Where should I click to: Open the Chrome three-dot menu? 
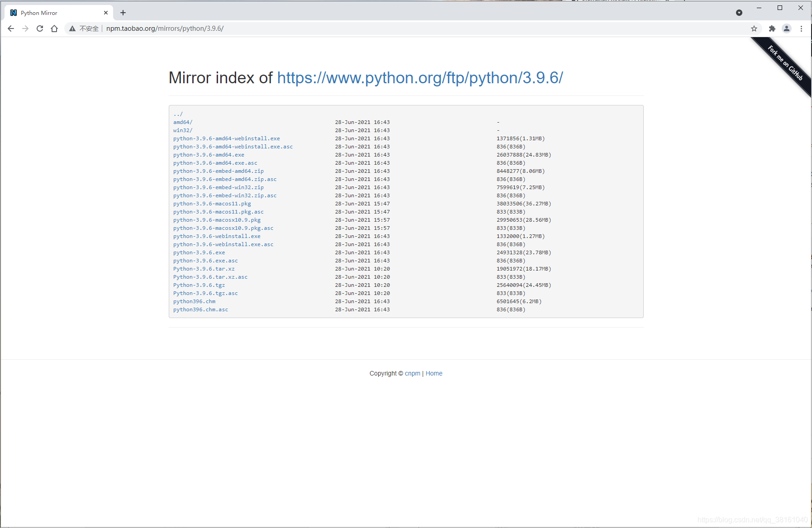[801, 29]
